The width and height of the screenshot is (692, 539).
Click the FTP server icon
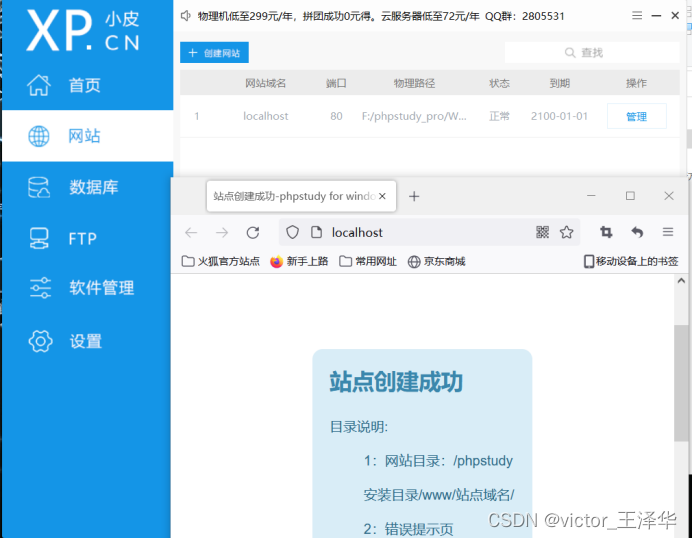pos(39,238)
